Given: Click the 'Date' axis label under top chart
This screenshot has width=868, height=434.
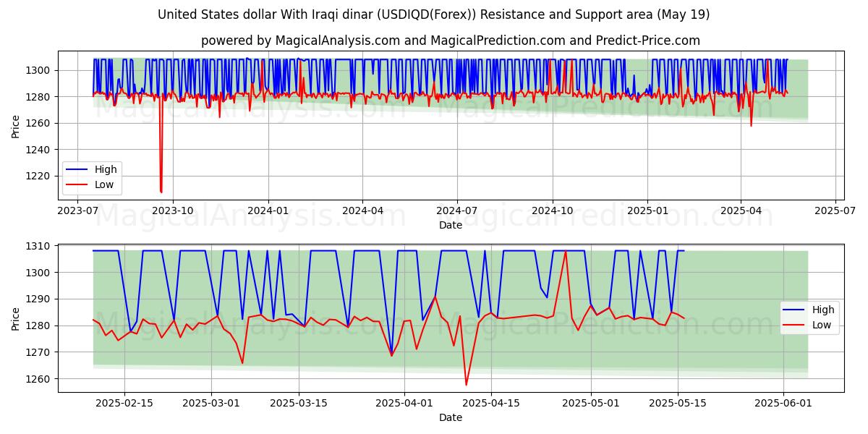Looking at the screenshot, I should pos(451,225).
